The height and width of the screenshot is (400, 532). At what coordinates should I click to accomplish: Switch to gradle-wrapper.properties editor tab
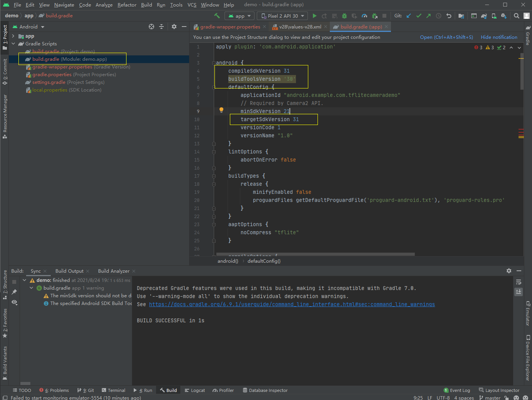(x=230, y=27)
